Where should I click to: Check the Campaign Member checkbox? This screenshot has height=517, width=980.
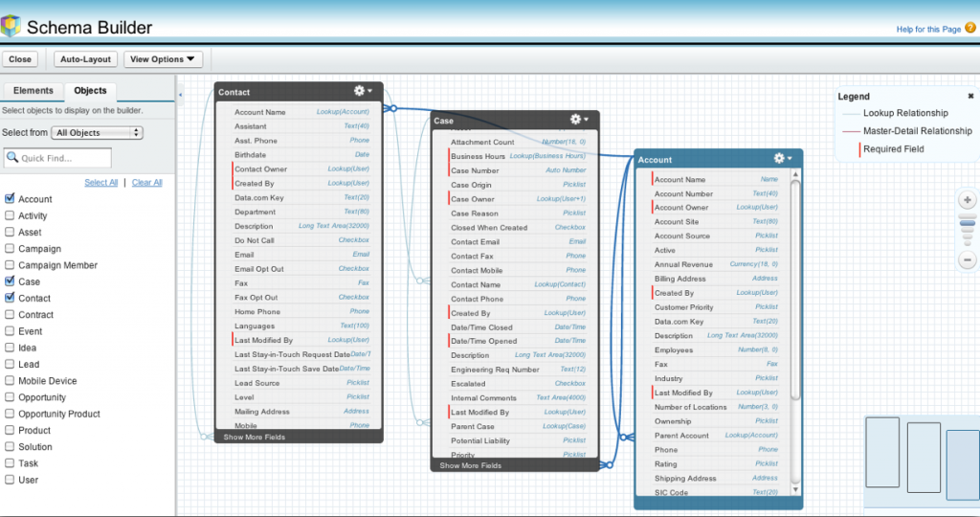[x=10, y=265]
